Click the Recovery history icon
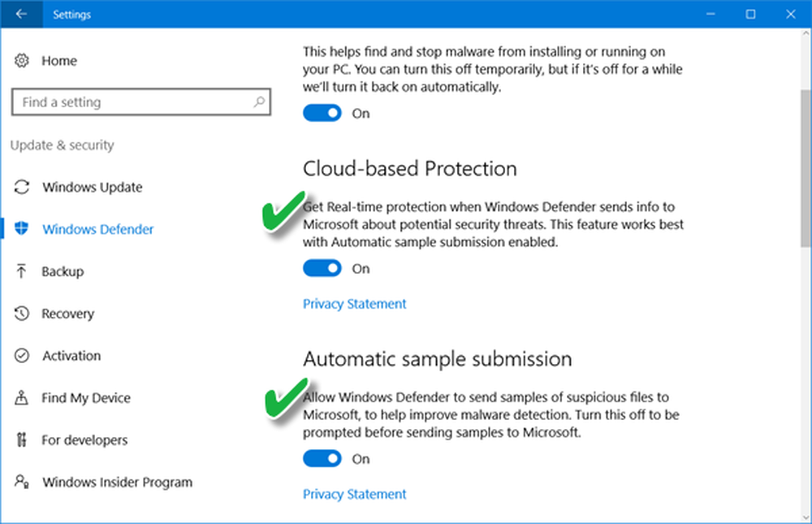Image resolution: width=812 pixels, height=524 pixels. [22, 313]
